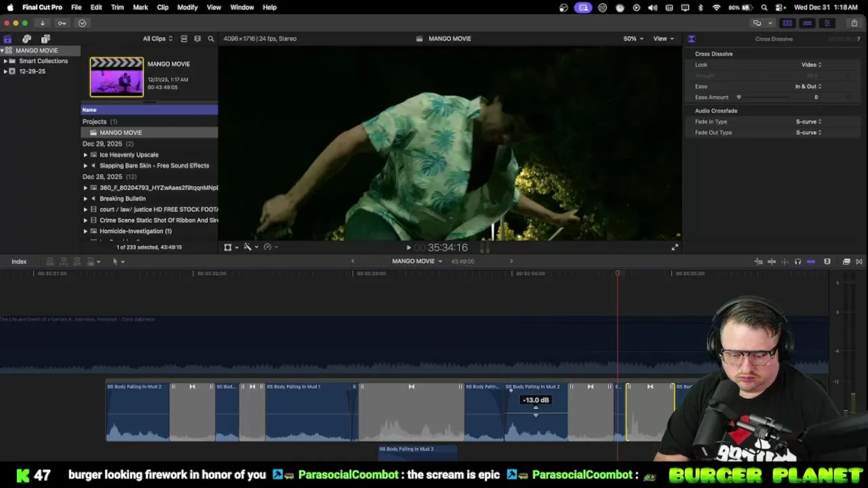The image size is (868, 488).
Task: Select Crime Scene Static Shot clip
Action: pyautogui.click(x=159, y=220)
